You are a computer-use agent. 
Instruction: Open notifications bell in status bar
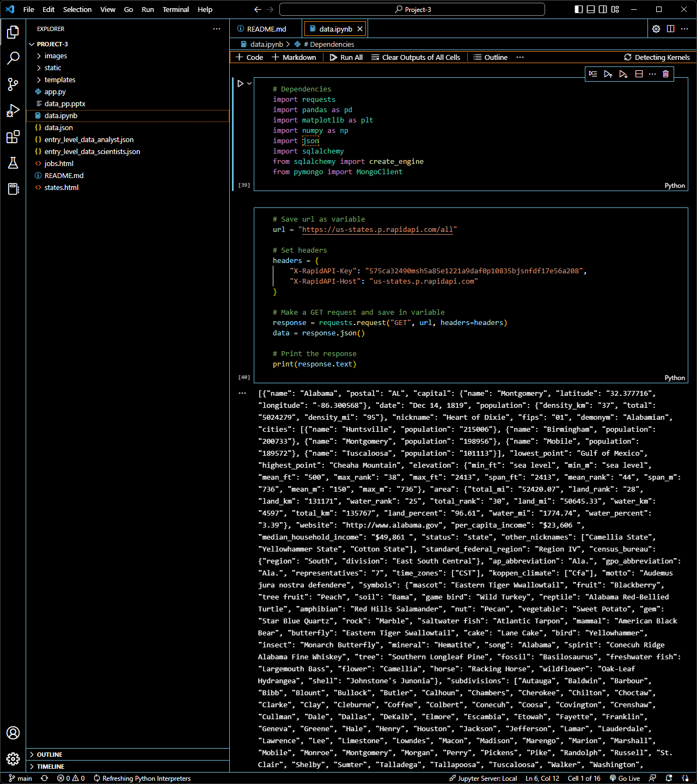coord(669,778)
